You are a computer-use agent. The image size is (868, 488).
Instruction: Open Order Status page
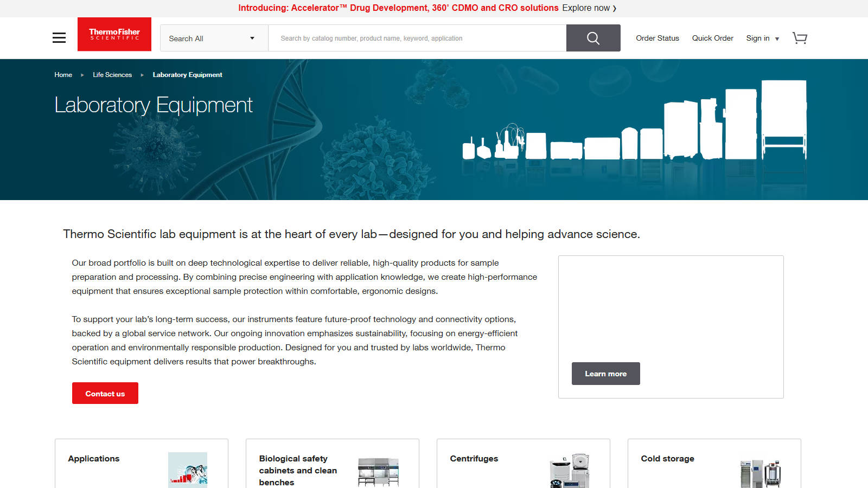pyautogui.click(x=658, y=38)
